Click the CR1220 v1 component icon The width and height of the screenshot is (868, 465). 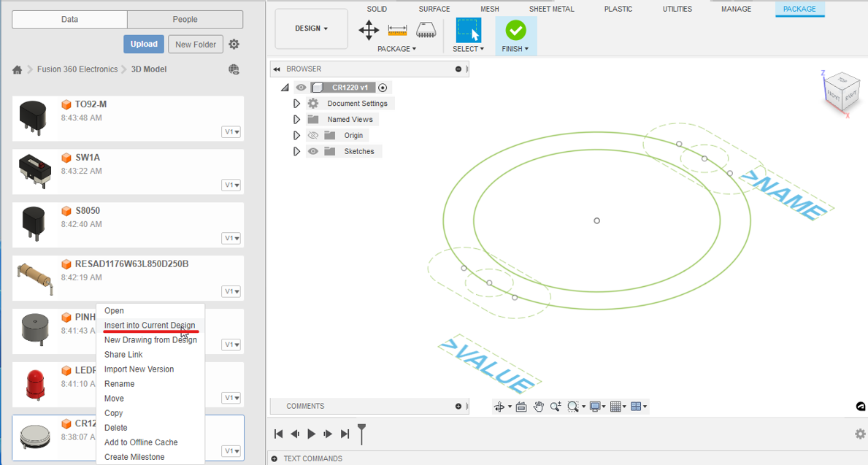pos(318,88)
